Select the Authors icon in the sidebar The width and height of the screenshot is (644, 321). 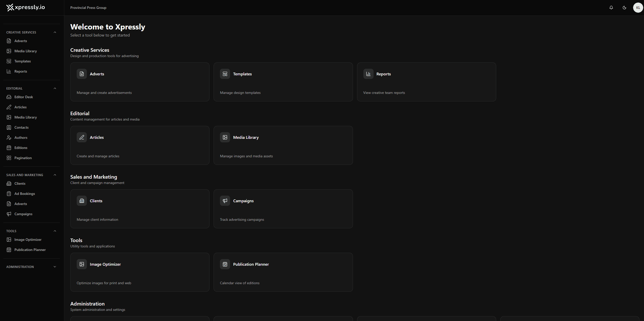tap(9, 138)
